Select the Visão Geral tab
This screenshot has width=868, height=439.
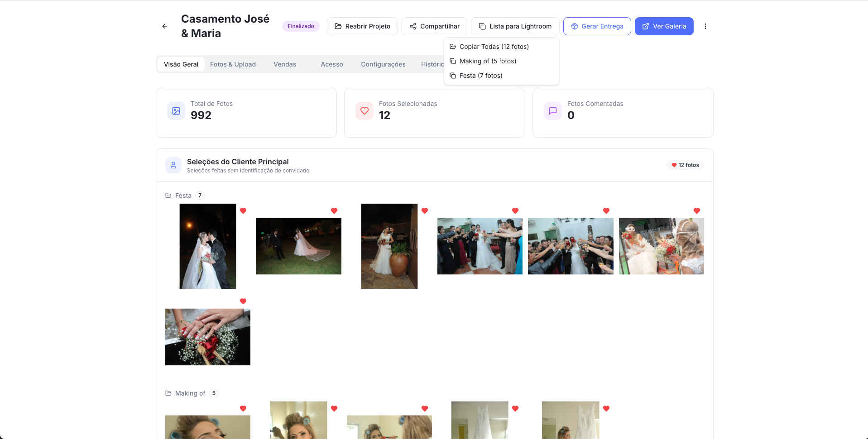click(181, 64)
